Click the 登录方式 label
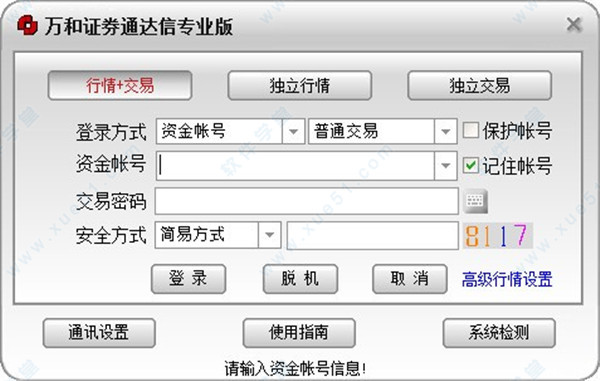Screen dimensions: 600x381 click(111, 132)
